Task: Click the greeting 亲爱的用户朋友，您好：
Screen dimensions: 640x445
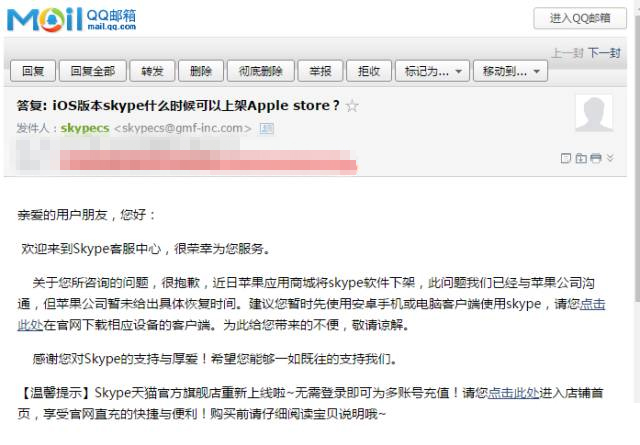Action: (x=87, y=215)
